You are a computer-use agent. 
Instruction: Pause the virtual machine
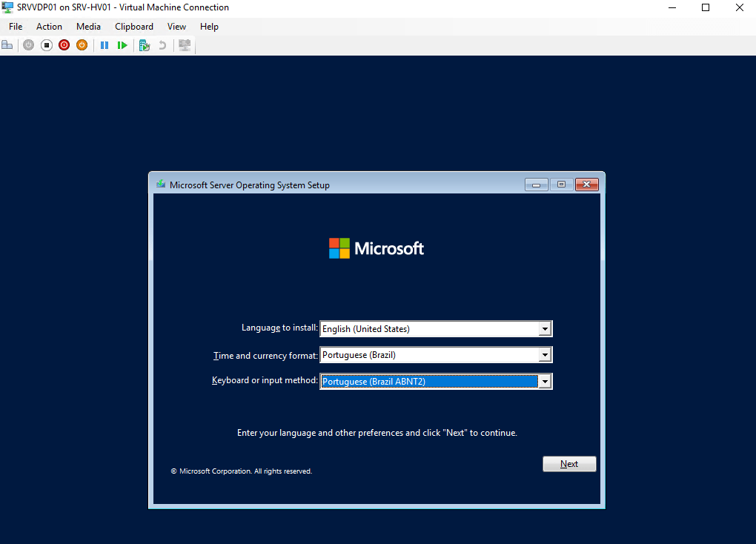pyautogui.click(x=105, y=45)
